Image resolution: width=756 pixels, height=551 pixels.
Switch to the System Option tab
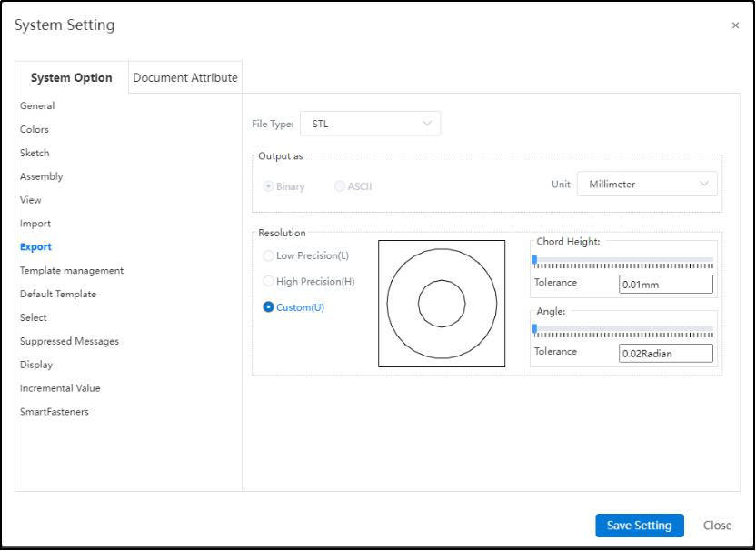tap(72, 77)
